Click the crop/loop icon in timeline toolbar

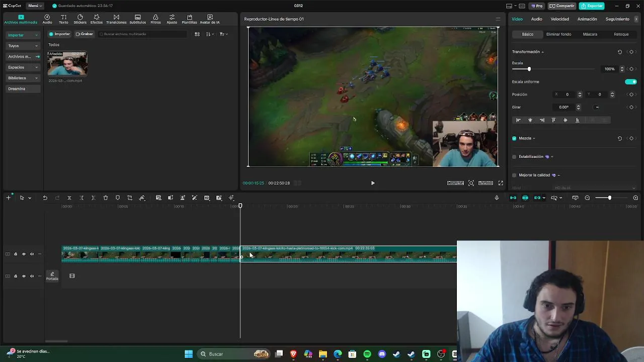[x=130, y=198]
